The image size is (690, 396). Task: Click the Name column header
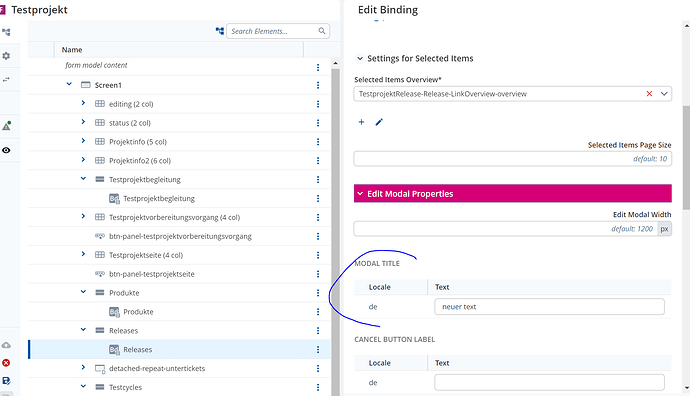[x=72, y=50]
